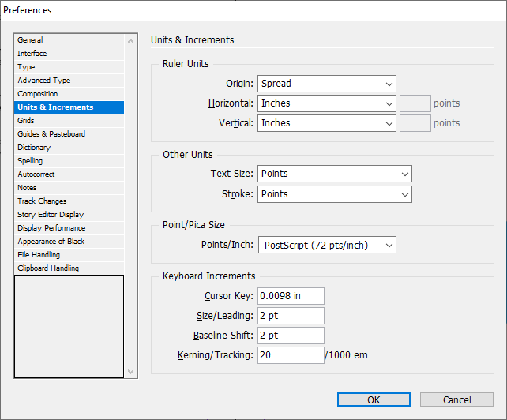Click the Size/Leading increment field
Viewport: 507px width, 420px height.
point(291,316)
